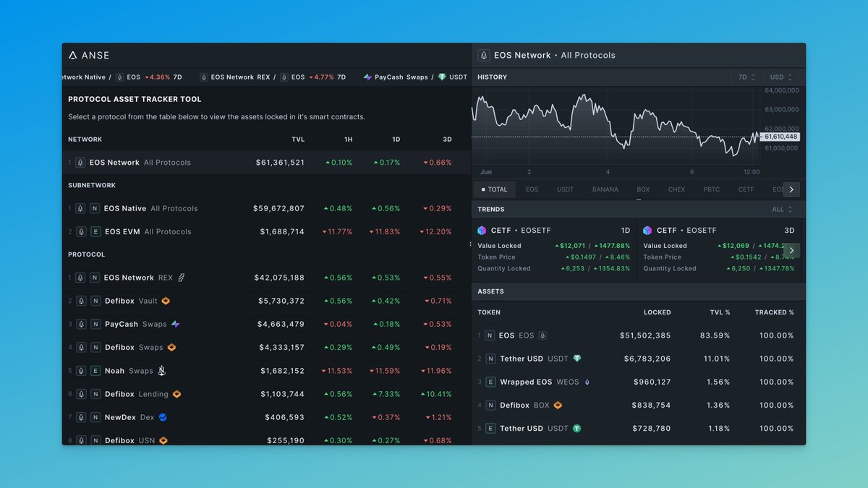This screenshot has height=488, width=868.
Task: Click the 4.36% EOS ticker change
Action: pyautogui.click(x=157, y=77)
